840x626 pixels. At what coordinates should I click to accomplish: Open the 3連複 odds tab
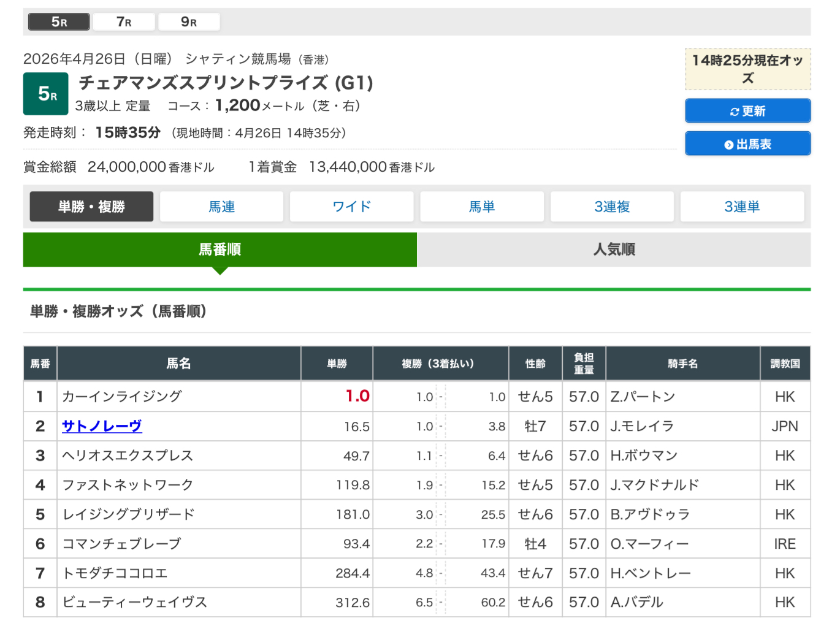tap(612, 207)
